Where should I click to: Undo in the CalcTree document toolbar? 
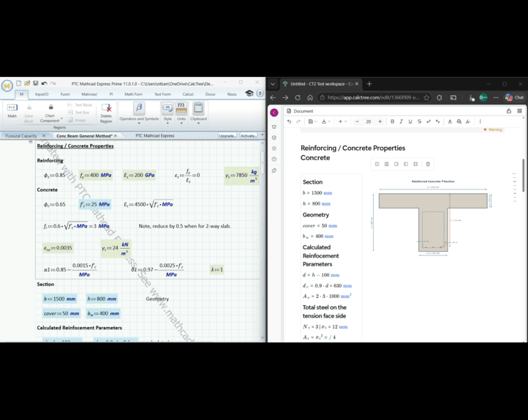[x=290, y=121]
